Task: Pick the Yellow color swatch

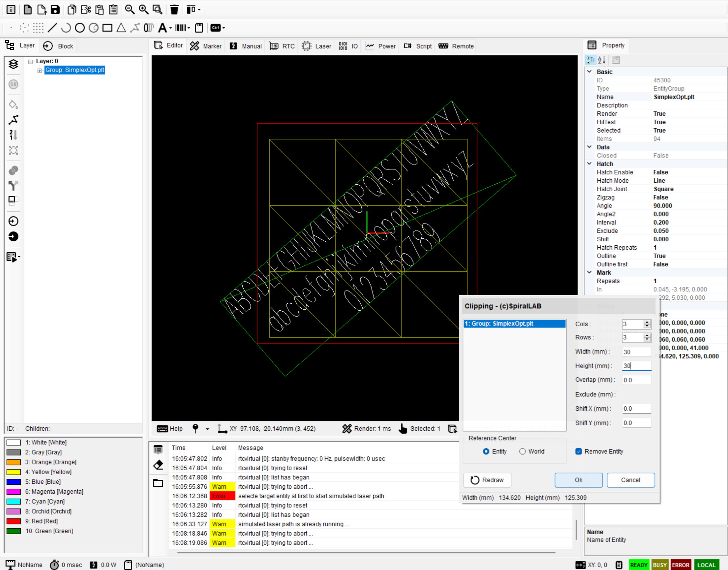Action: pos(14,472)
